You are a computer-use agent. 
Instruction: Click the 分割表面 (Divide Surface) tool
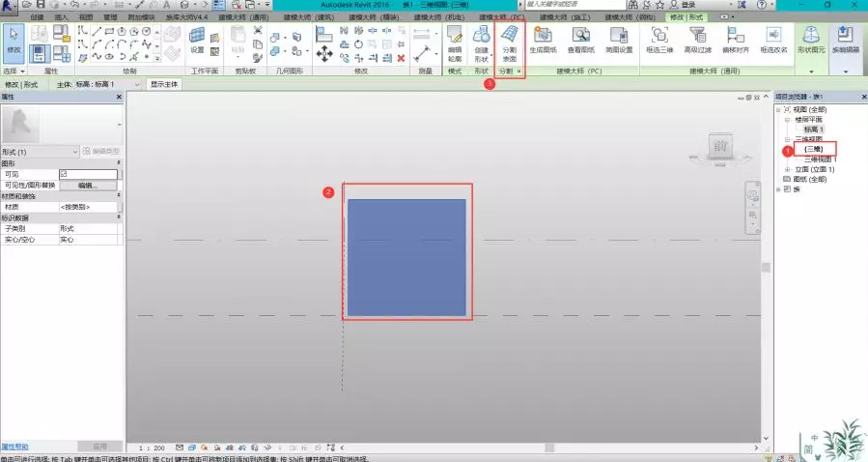tap(509, 43)
